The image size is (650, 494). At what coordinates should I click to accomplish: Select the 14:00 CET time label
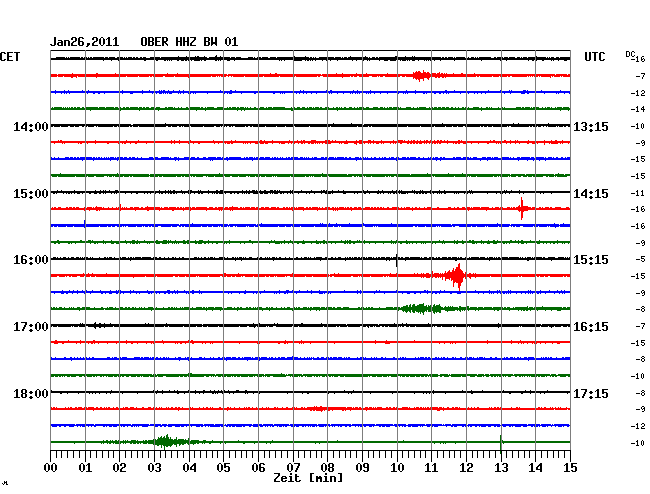(31, 126)
